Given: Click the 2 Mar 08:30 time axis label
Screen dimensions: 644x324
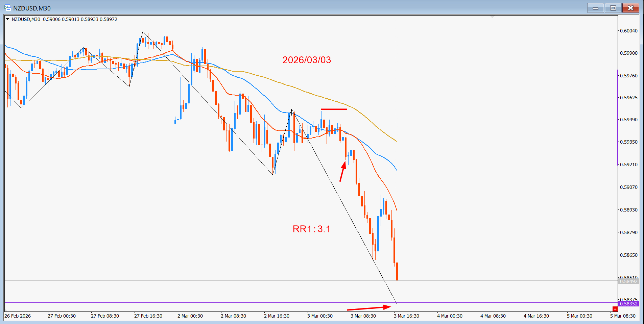Looking at the screenshot, I should click(233, 316).
